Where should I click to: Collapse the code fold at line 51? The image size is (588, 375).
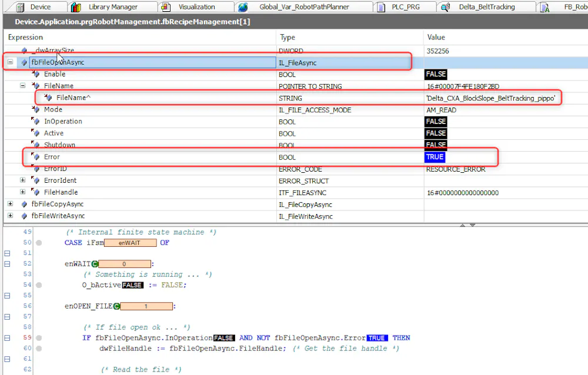tap(7, 253)
